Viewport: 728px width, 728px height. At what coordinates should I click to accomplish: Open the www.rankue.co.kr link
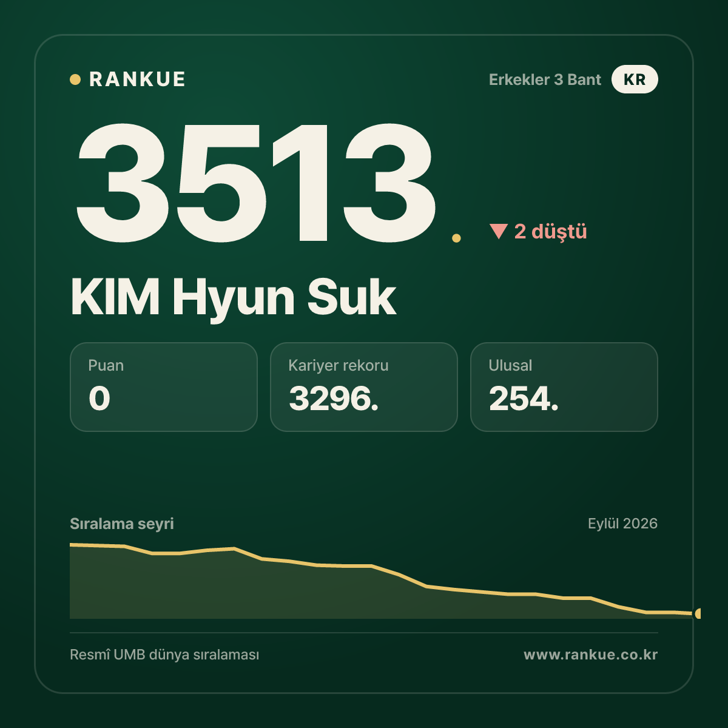(x=591, y=655)
